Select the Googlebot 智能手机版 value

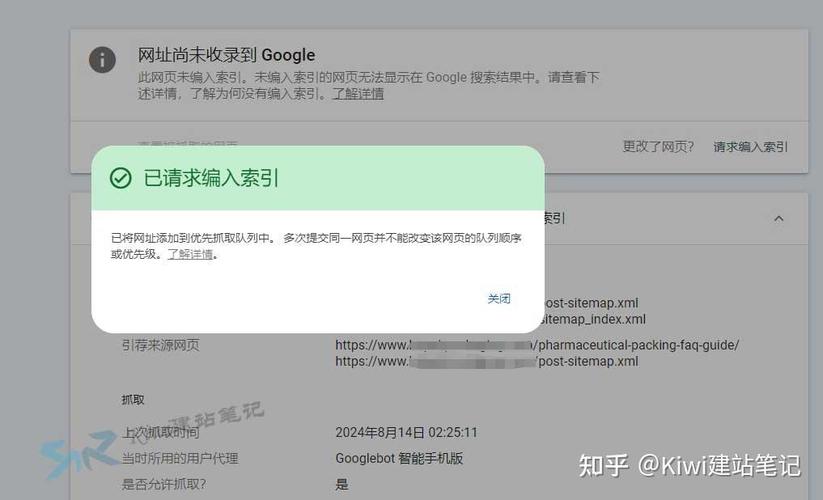399,458
